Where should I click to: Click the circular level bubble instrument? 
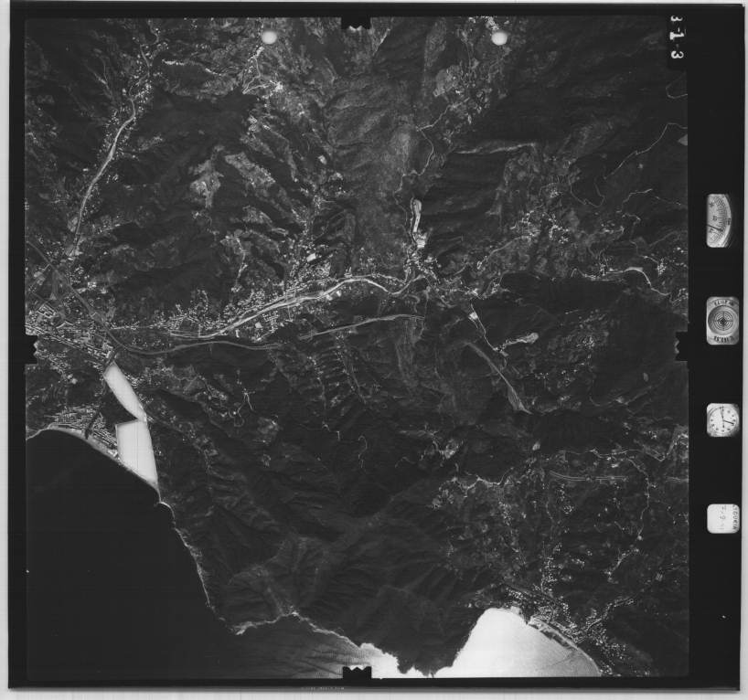click(x=721, y=320)
